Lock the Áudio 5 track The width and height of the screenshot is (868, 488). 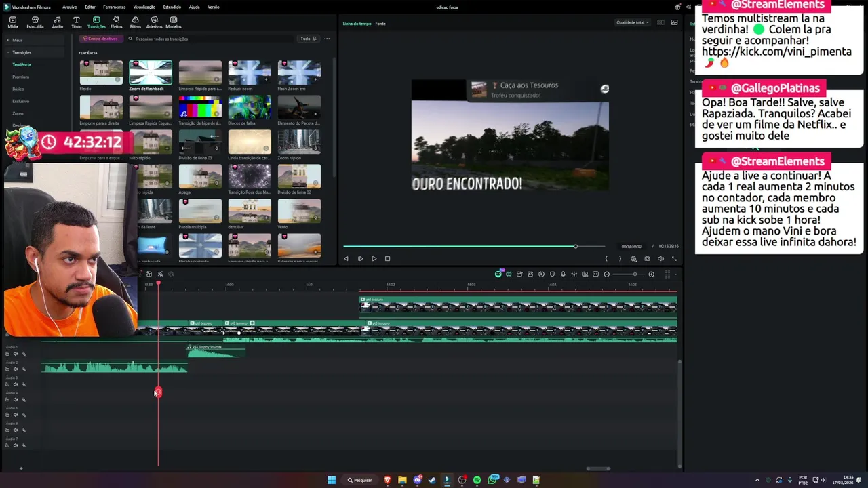point(7,415)
